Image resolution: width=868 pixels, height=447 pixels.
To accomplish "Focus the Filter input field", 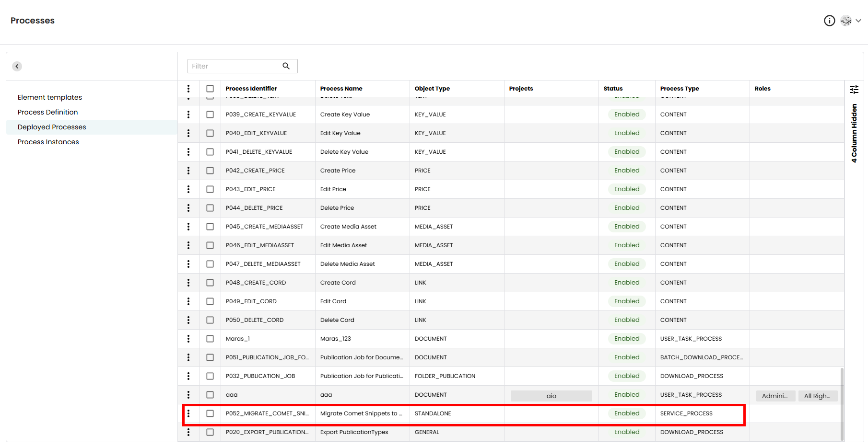I will tap(235, 66).
